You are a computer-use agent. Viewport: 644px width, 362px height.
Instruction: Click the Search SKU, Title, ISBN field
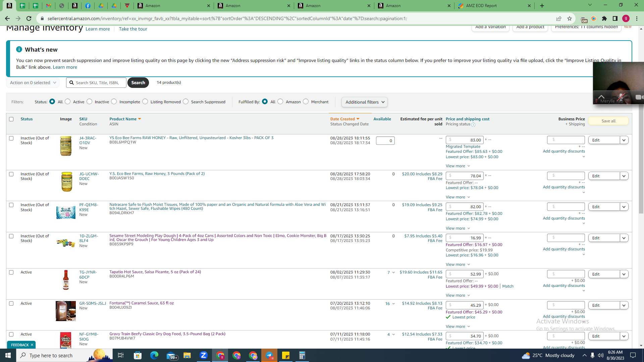coord(96,83)
